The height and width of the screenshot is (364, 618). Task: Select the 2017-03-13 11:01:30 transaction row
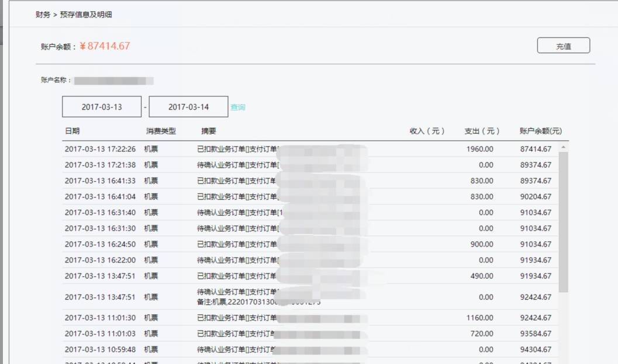pyautogui.click(x=100, y=318)
